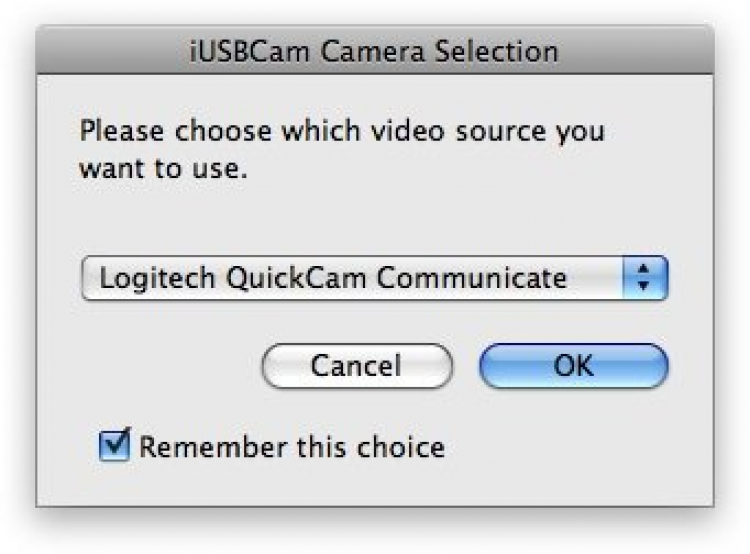Click the OK button
750x554 pixels.
(x=573, y=366)
